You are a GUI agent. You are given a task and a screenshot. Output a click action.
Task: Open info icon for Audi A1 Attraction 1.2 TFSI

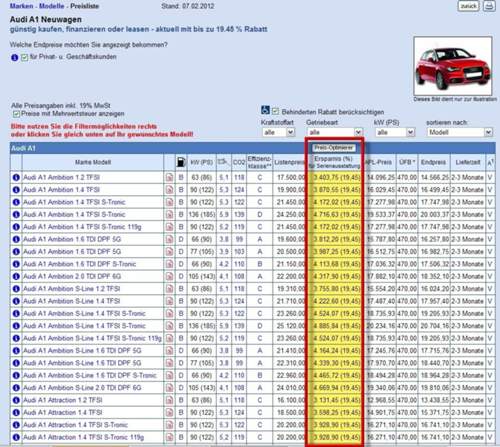pyautogui.click(x=16, y=400)
